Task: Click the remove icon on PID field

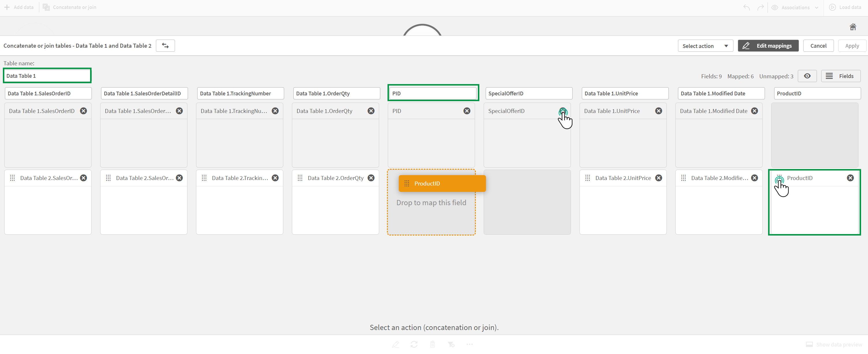Action: [467, 111]
